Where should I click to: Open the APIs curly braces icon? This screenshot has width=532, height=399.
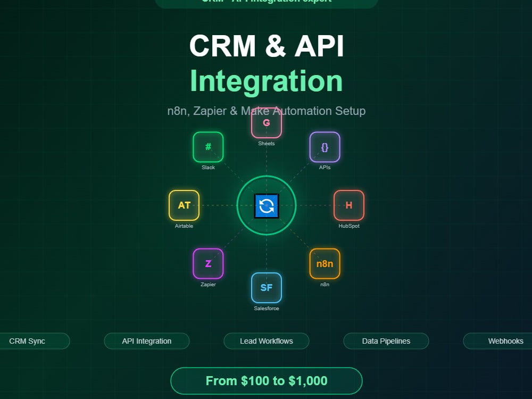[325, 147]
